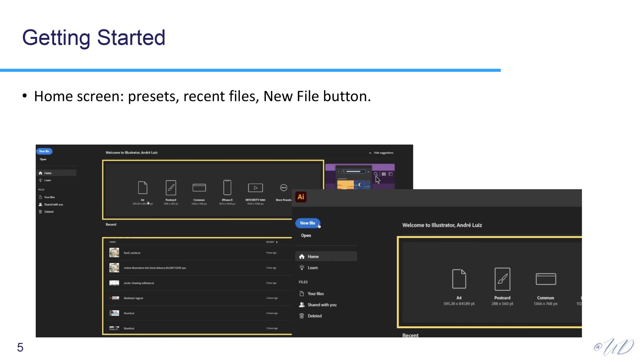Choose the HDV/HDTV 1080 preset icon

tap(255, 188)
